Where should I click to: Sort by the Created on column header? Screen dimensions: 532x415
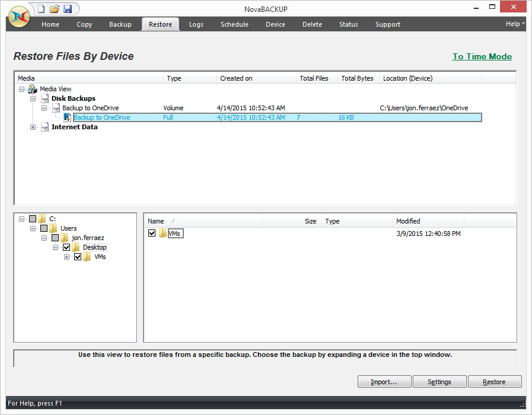tap(256, 78)
